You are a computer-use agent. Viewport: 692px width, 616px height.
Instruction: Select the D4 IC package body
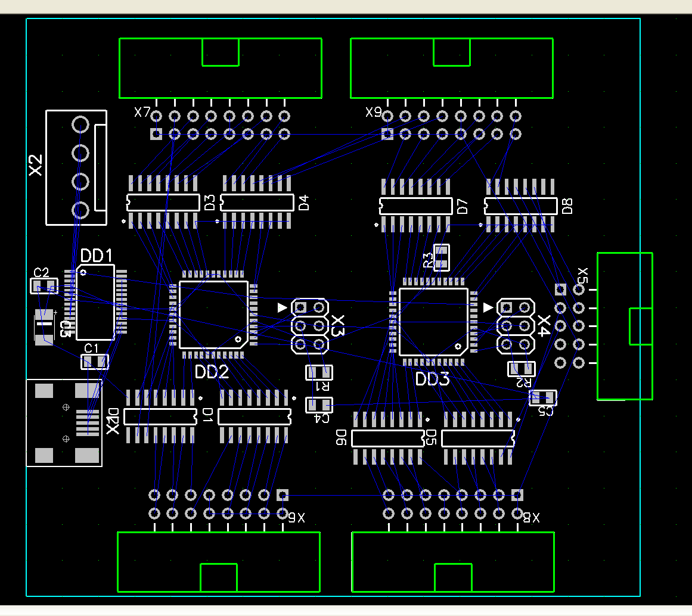coord(257,203)
